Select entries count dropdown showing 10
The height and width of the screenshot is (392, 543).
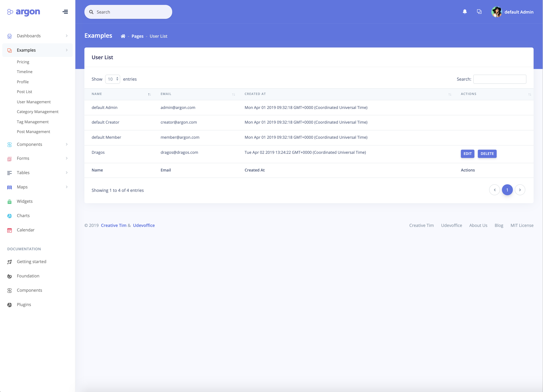[x=112, y=79]
